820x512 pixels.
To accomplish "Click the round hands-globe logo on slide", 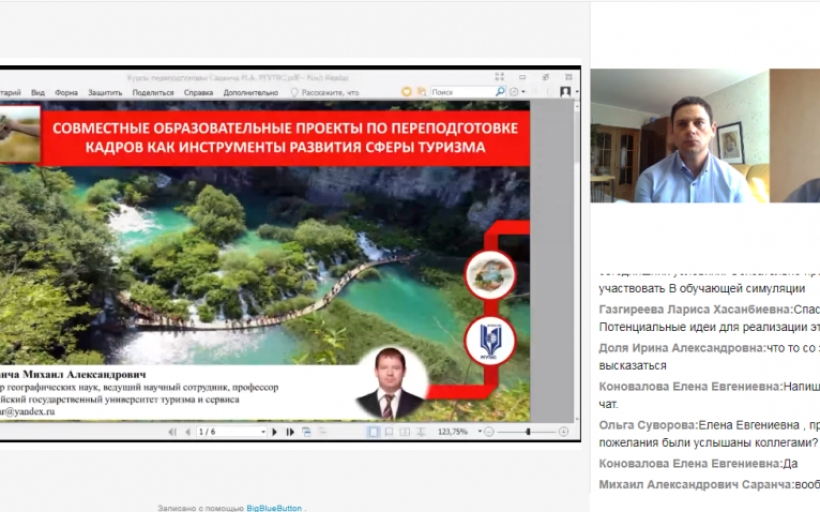I will [x=490, y=275].
